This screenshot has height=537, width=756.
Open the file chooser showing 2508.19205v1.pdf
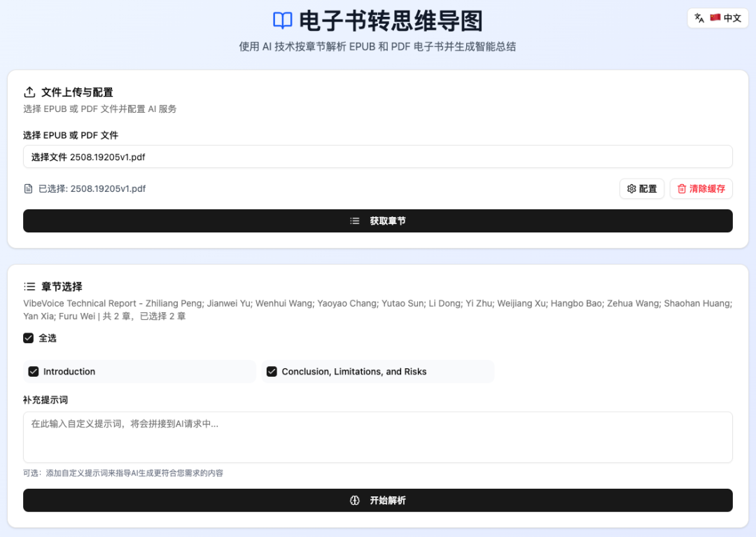(x=377, y=157)
